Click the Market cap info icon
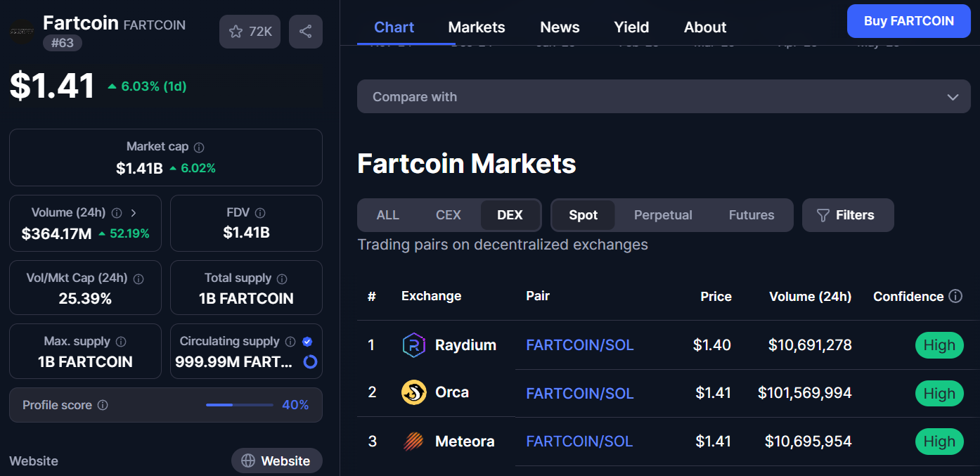Image resolution: width=980 pixels, height=476 pixels. click(x=199, y=148)
